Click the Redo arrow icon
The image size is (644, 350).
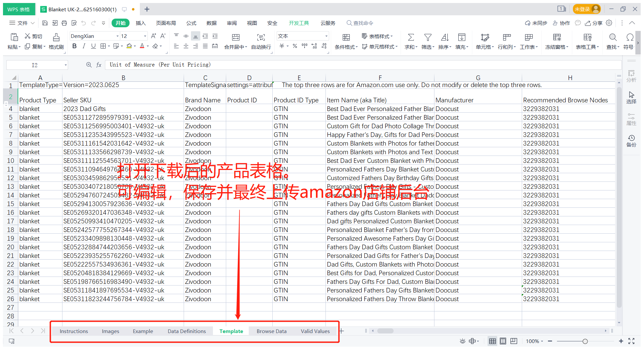point(94,23)
